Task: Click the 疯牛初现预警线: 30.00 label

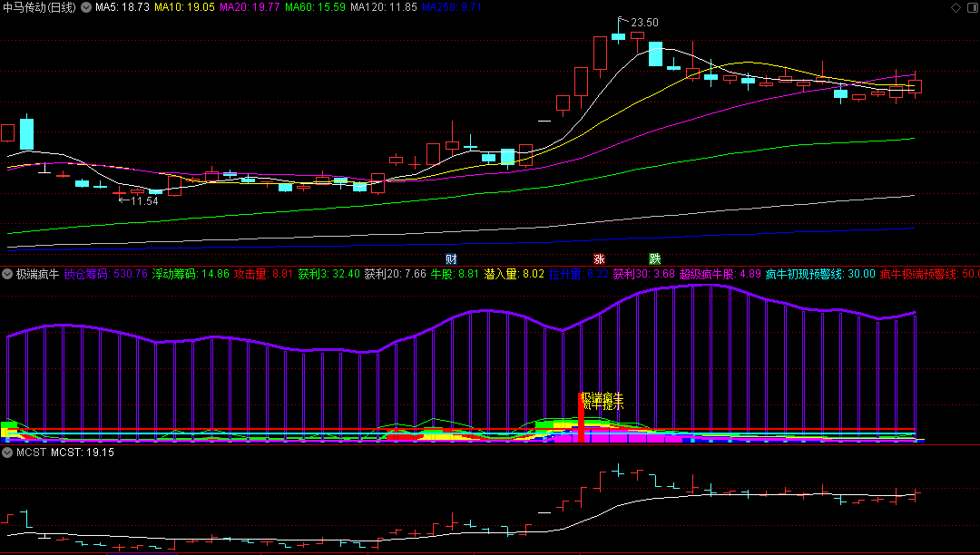Action: 820,274
